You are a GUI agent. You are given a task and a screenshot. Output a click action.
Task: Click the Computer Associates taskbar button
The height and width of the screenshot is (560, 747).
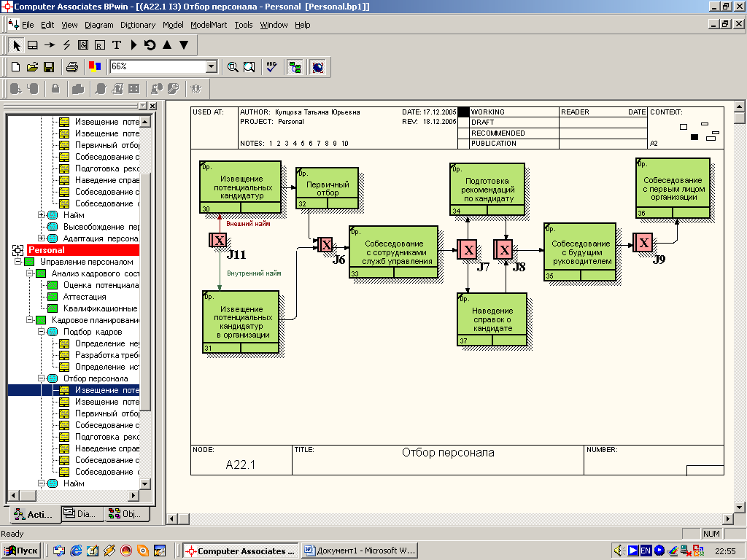(x=241, y=551)
